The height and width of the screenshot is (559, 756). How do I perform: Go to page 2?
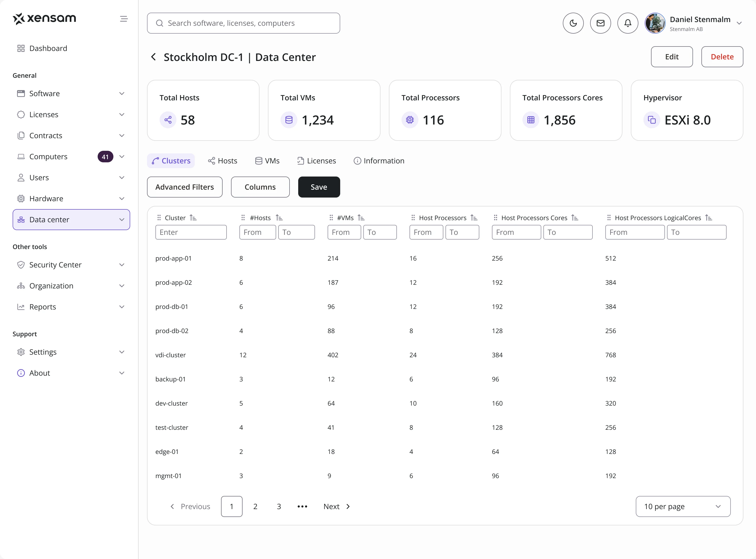coord(255,506)
